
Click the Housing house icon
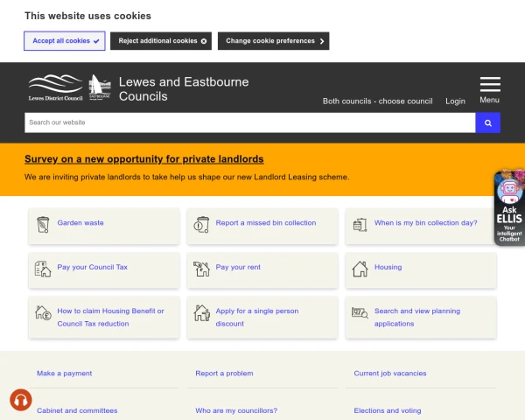tap(360, 269)
